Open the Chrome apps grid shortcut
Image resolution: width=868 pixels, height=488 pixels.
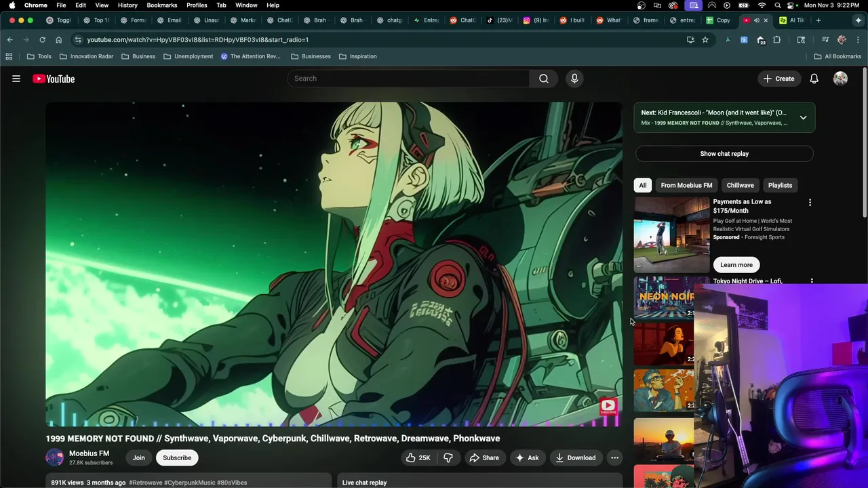pyautogui.click(x=9, y=56)
